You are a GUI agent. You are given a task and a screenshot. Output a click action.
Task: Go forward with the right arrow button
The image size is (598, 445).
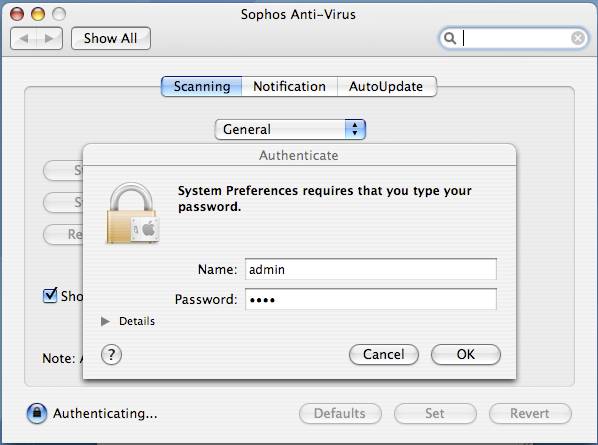[50, 39]
